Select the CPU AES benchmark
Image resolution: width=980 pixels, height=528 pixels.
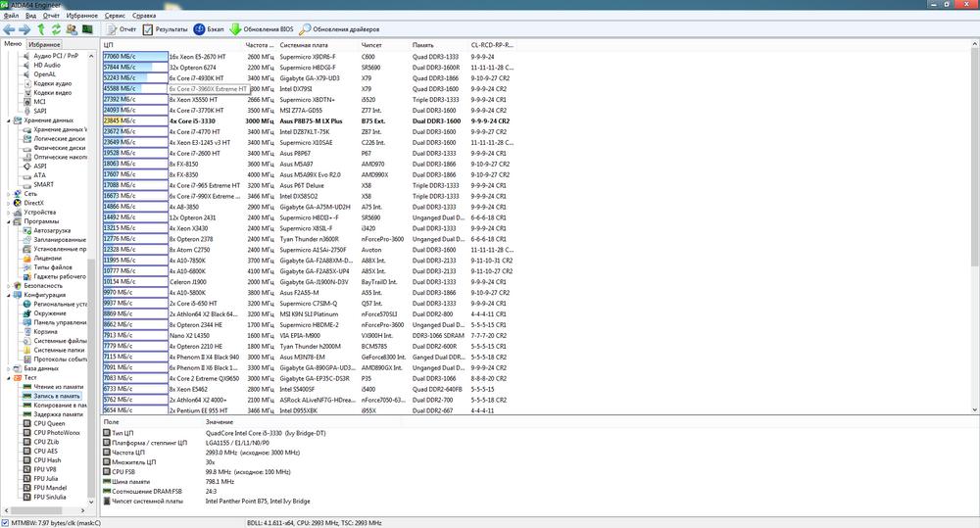46,452
